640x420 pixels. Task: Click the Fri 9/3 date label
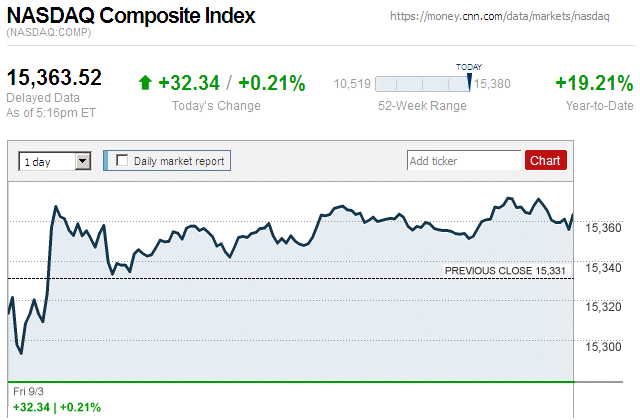(x=28, y=390)
